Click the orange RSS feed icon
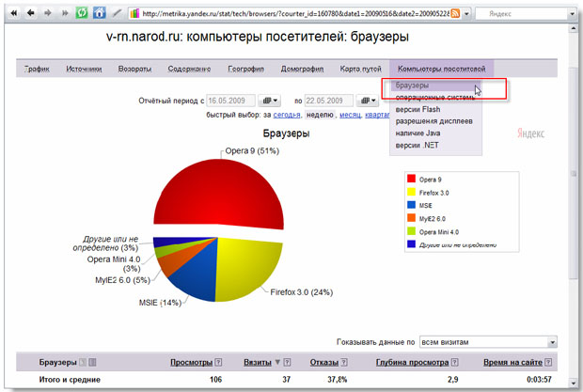 [455, 13]
